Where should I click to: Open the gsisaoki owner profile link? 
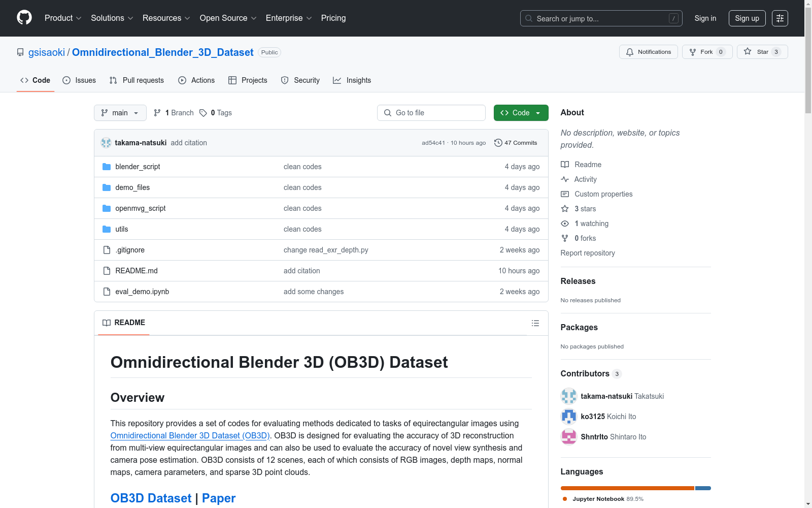pyautogui.click(x=47, y=52)
